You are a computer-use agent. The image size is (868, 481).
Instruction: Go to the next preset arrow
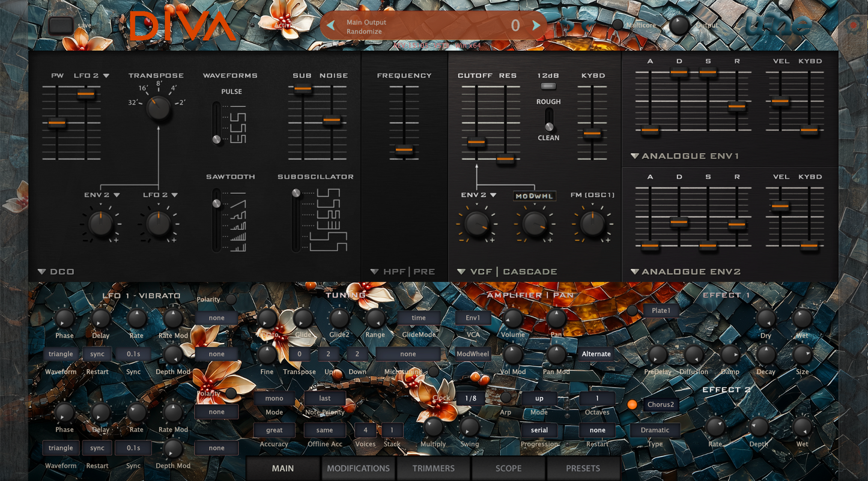[536, 25]
